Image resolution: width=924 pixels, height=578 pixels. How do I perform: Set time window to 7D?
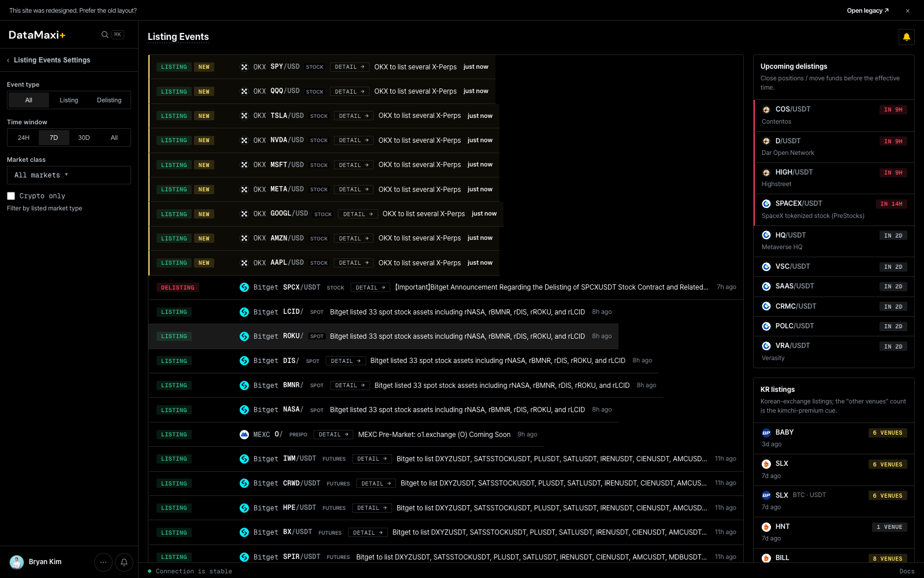pyautogui.click(x=54, y=138)
